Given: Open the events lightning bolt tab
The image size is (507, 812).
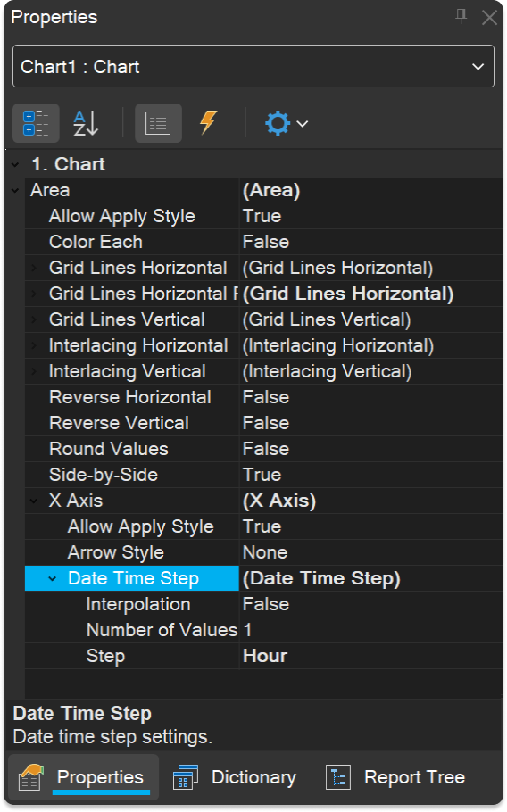Looking at the screenshot, I should [208, 123].
